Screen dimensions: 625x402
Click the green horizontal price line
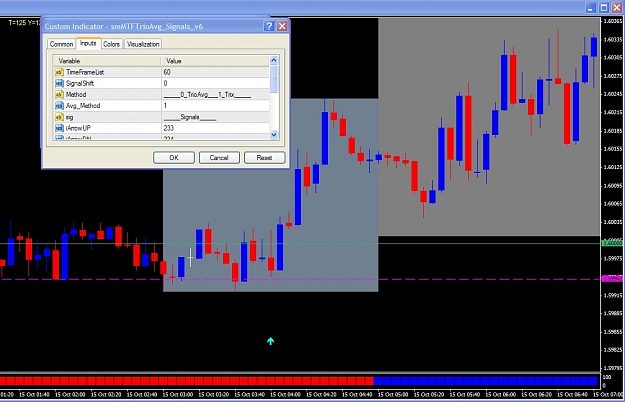click(300, 243)
